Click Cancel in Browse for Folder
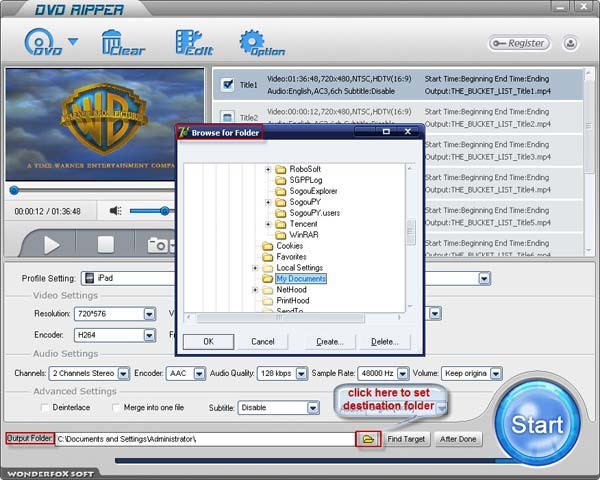 click(262, 341)
